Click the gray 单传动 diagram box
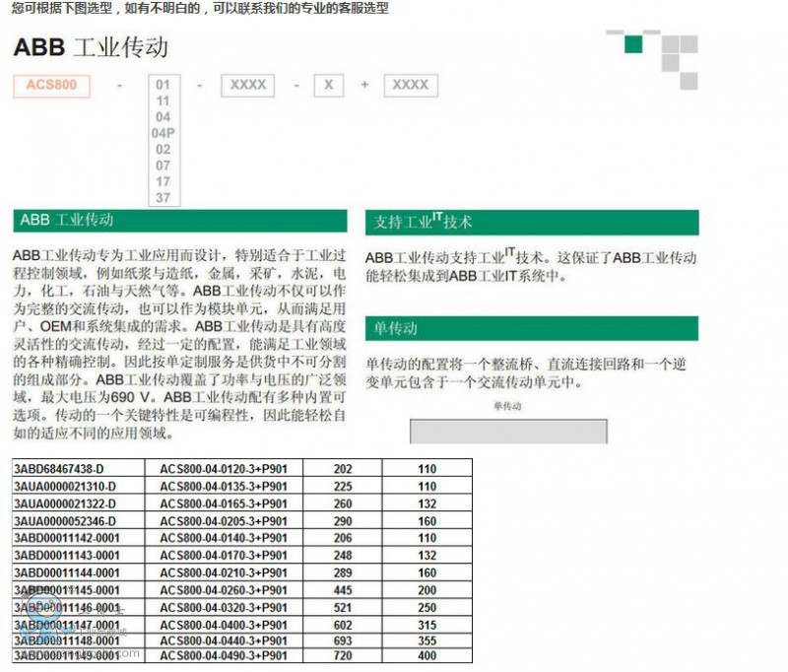The width and height of the screenshot is (788, 672). point(508,432)
